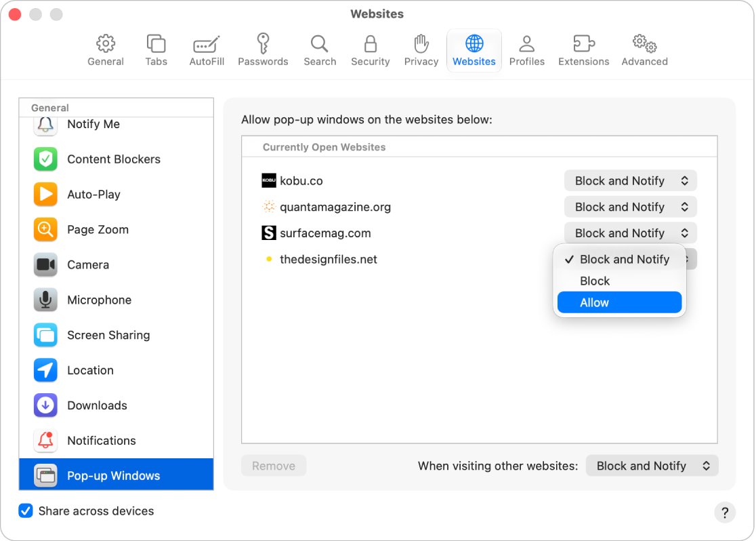Click the Pop-up Windows sidebar icon
The height and width of the screenshot is (541, 756).
[45, 476]
